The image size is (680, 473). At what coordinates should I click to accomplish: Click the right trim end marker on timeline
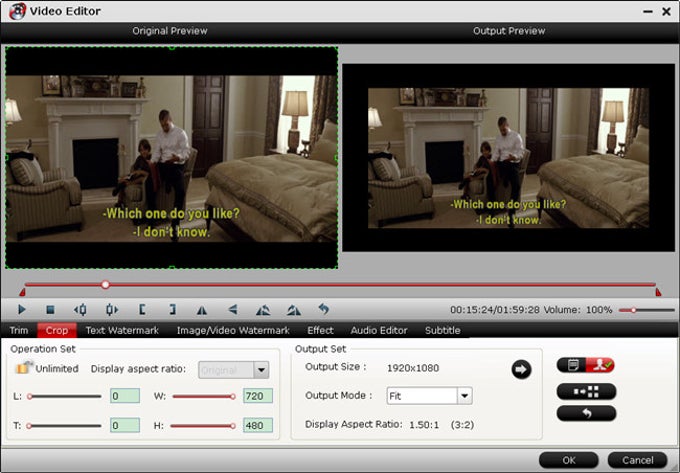(x=658, y=292)
